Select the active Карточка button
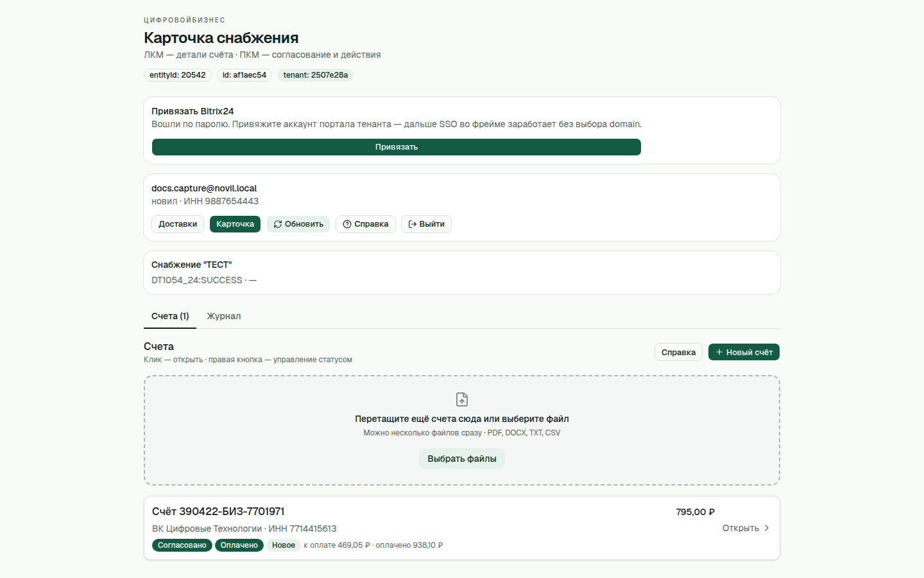Image resolution: width=924 pixels, height=578 pixels. pos(235,224)
